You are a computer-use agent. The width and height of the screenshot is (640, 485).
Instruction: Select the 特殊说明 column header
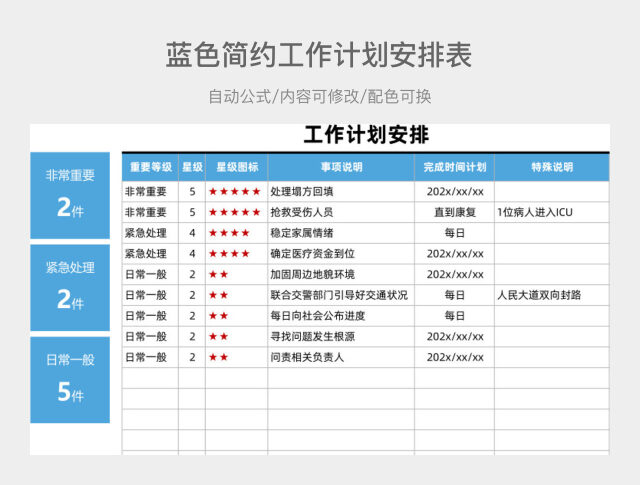pos(551,167)
